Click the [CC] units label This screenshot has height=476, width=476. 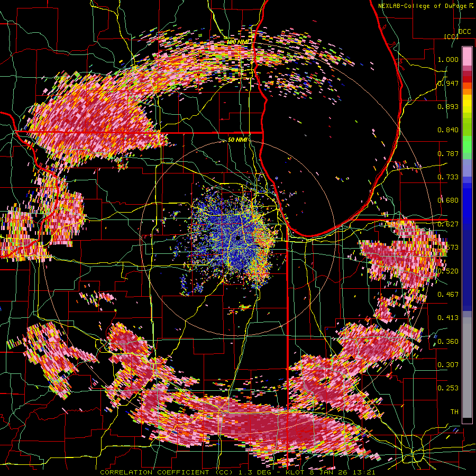coord(452,36)
